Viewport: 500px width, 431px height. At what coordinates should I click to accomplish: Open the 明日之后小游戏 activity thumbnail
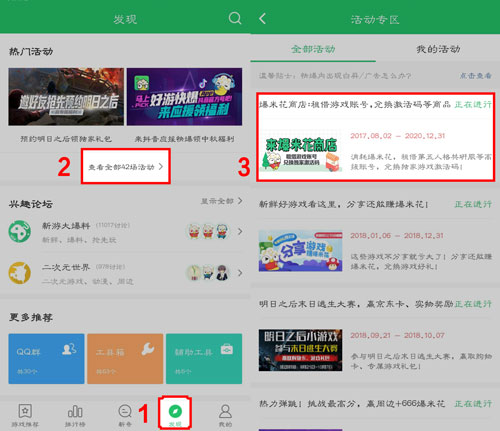(x=301, y=350)
